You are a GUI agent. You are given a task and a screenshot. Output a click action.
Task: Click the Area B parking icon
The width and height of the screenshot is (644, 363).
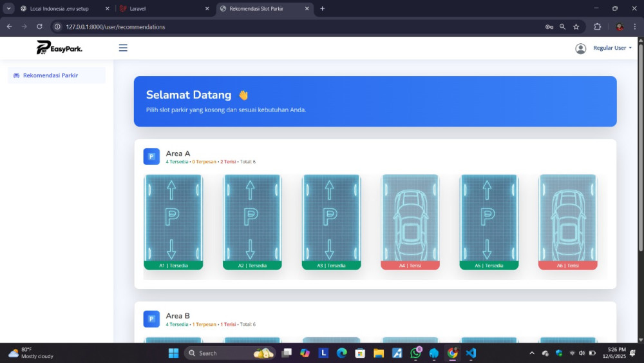tap(151, 319)
